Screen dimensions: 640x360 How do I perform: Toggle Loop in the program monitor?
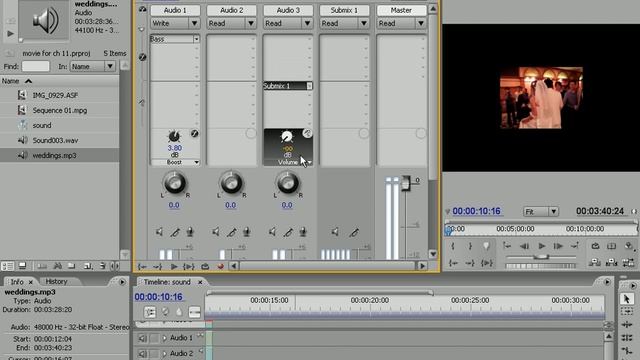point(595,246)
